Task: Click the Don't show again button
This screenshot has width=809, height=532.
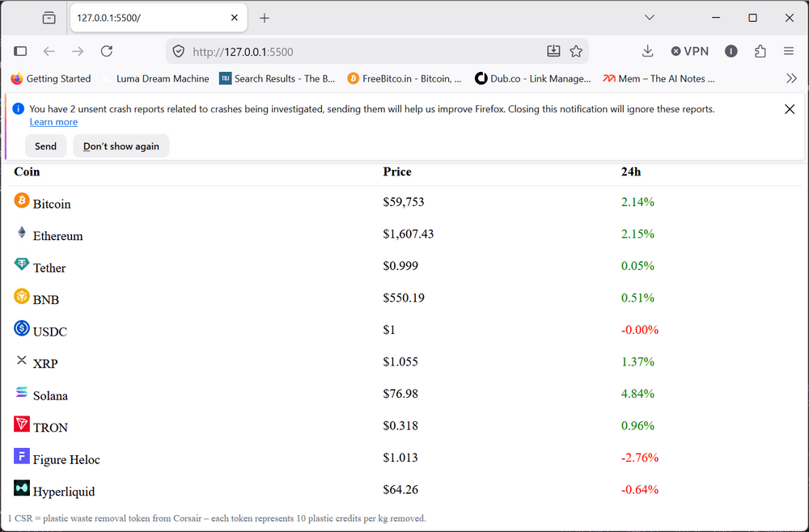Action: point(121,146)
